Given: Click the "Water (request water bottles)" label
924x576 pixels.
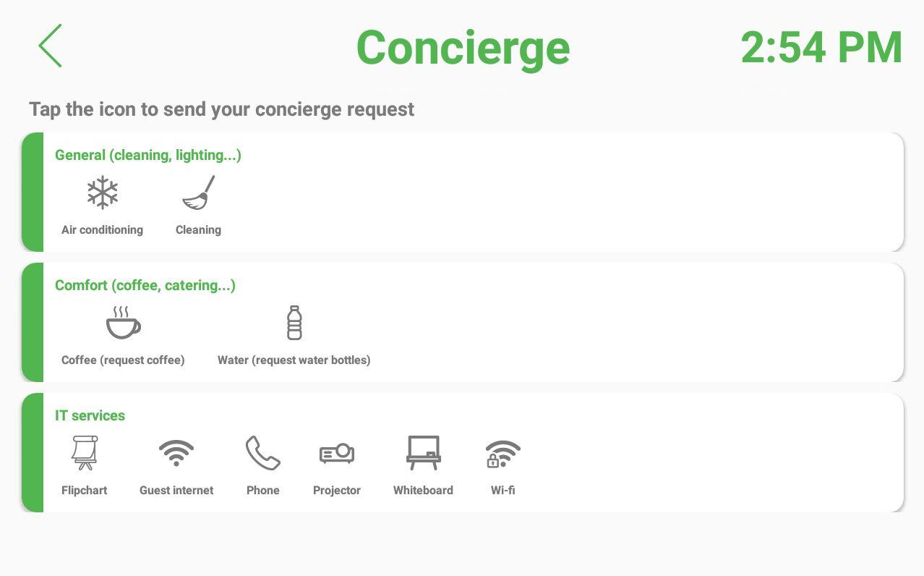Looking at the screenshot, I should click(294, 360).
